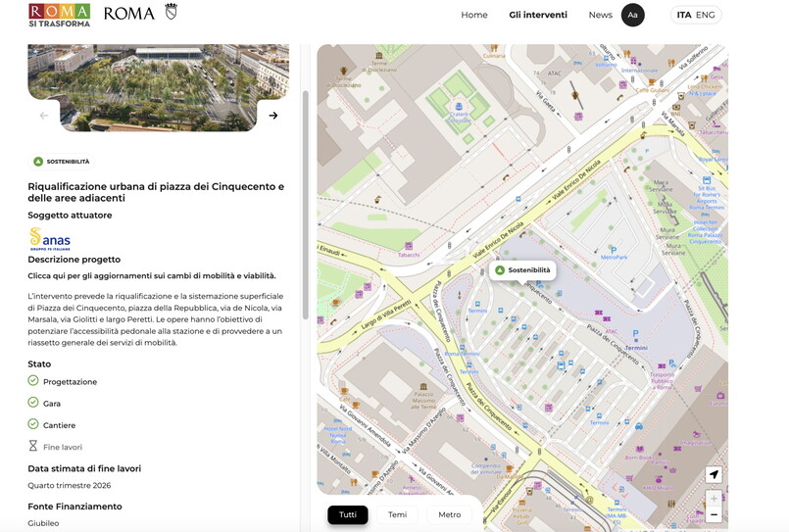
Task: Zoom in the map with plus
Action: (714, 499)
